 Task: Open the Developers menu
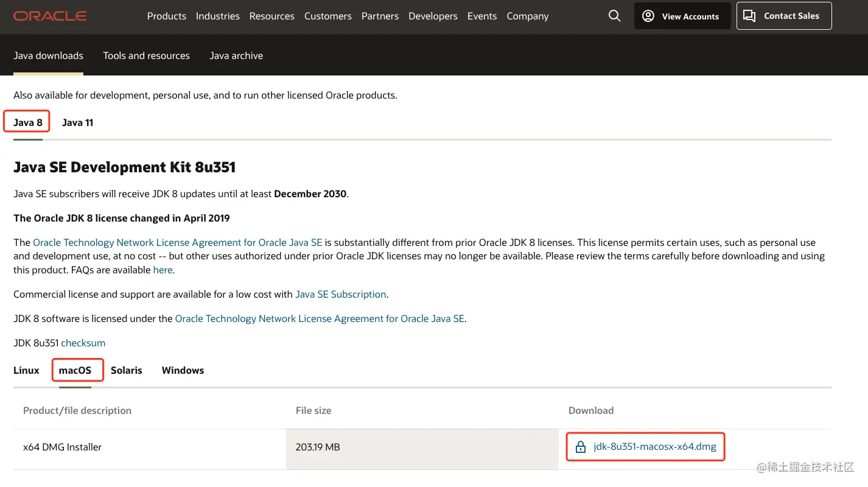(433, 16)
